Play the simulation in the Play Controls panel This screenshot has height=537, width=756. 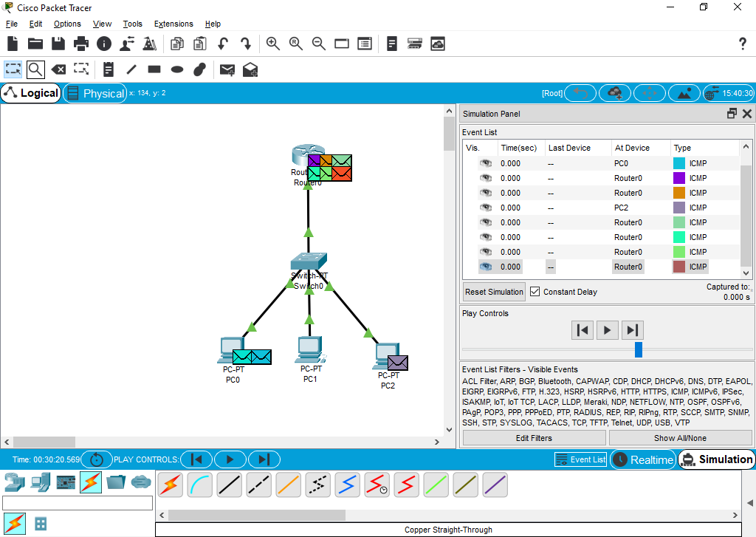607,330
